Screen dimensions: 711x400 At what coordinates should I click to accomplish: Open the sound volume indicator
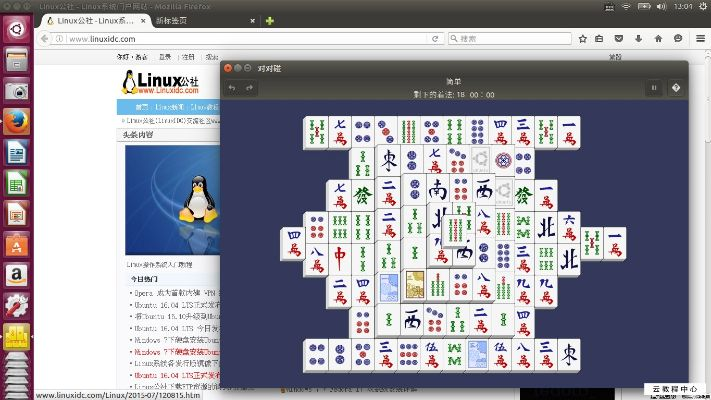tap(662, 6)
